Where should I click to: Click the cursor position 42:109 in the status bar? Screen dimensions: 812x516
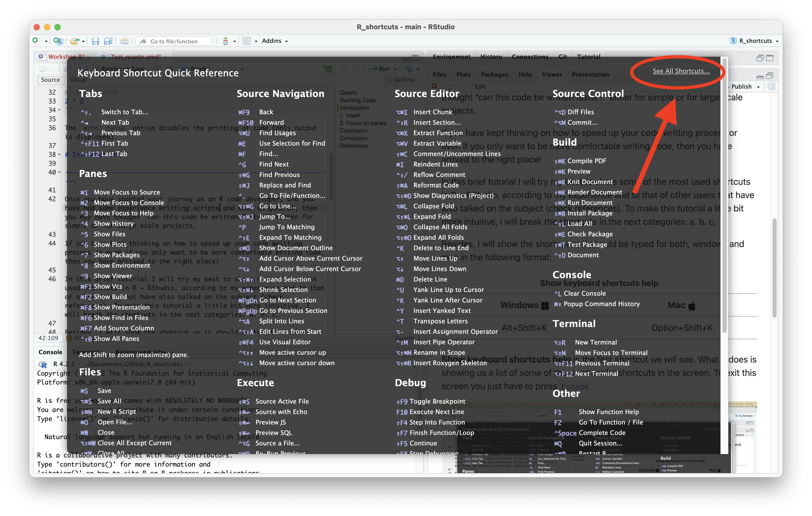pyautogui.click(x=48, y=338)
